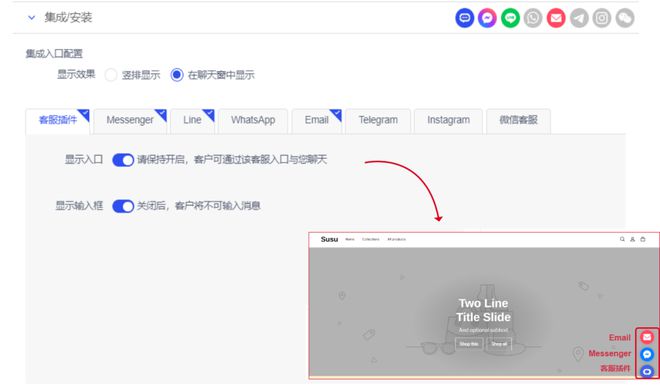Open the Instagram tab

pos(448,120)
